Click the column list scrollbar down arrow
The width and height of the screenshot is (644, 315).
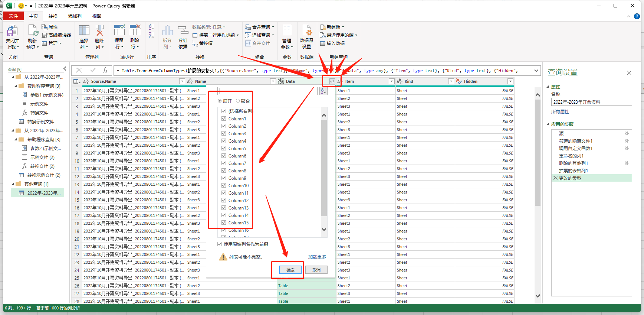[x=324, y=229]
